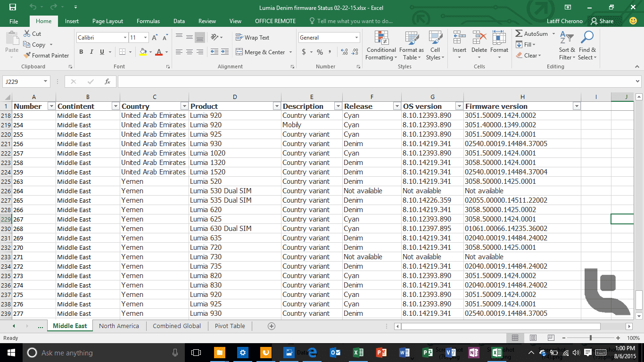This screenshot has width=644, height=362.
Task: Click the Paste clipboard icon
Action: 11,39
